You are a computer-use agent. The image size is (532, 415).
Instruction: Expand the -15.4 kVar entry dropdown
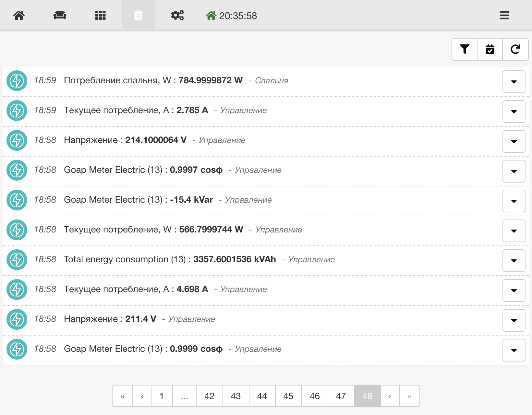514,201
